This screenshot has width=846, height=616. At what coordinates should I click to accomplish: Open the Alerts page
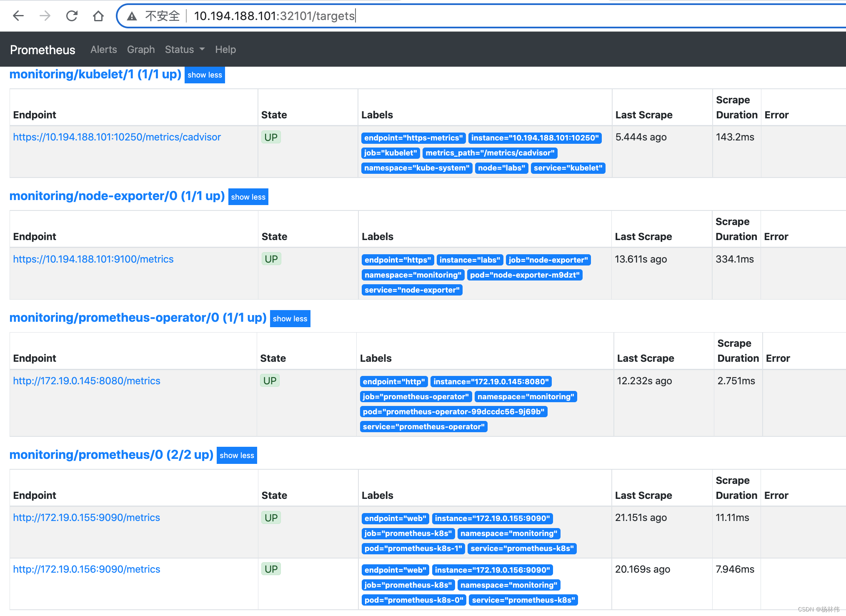pos(103,50)
